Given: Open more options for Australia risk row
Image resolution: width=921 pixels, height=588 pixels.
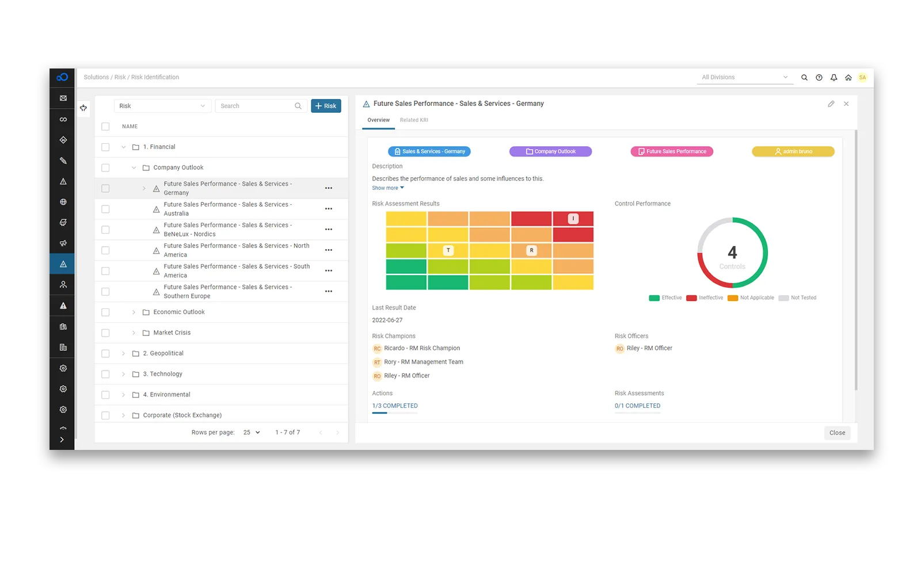Looking at the screenshot, I should tap(329, 209).
